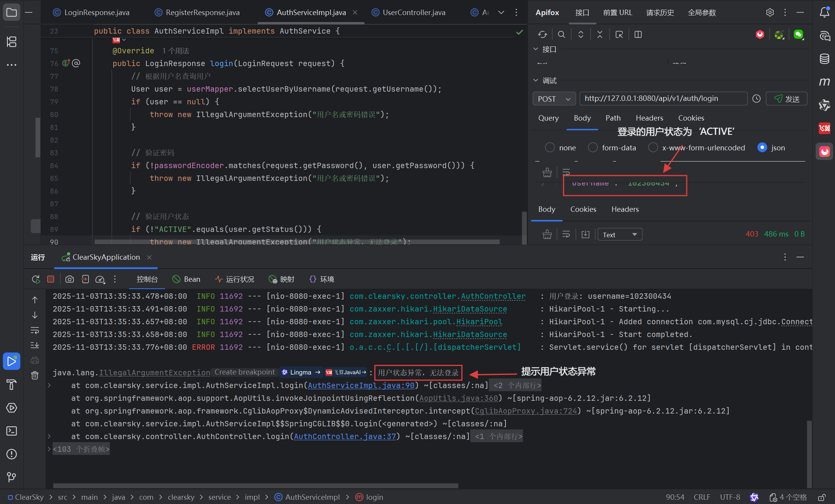
Task: Open the Build hammer tool window
Action: [x=12, y=385]
